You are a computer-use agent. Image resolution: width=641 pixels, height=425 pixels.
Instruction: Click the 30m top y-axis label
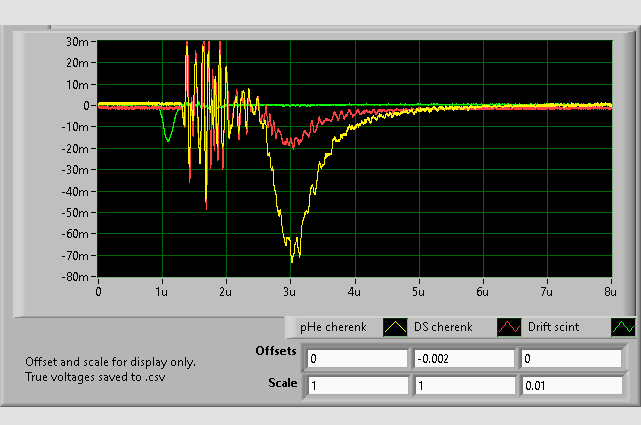[x=78, y=41]
